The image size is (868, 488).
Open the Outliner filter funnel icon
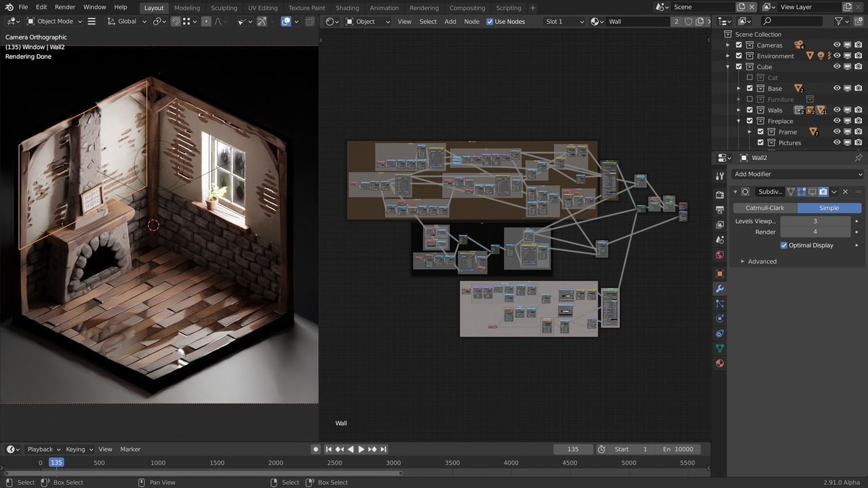pos(839,21)
